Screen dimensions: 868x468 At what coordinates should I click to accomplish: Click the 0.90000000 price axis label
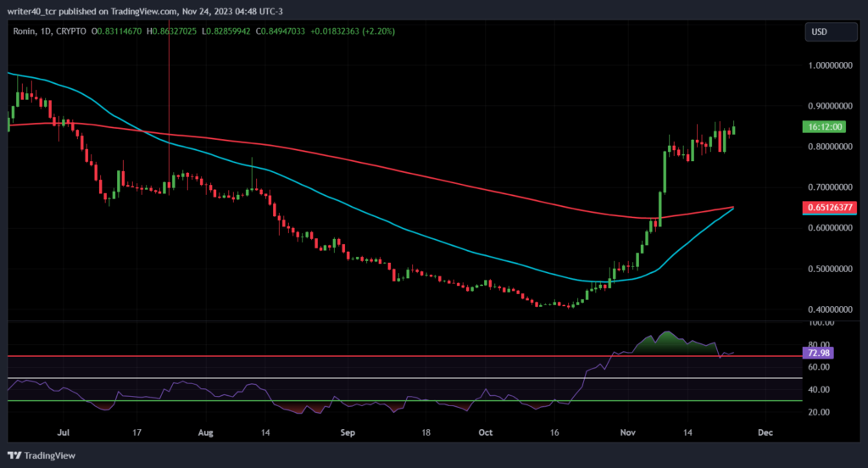[830, 106]
